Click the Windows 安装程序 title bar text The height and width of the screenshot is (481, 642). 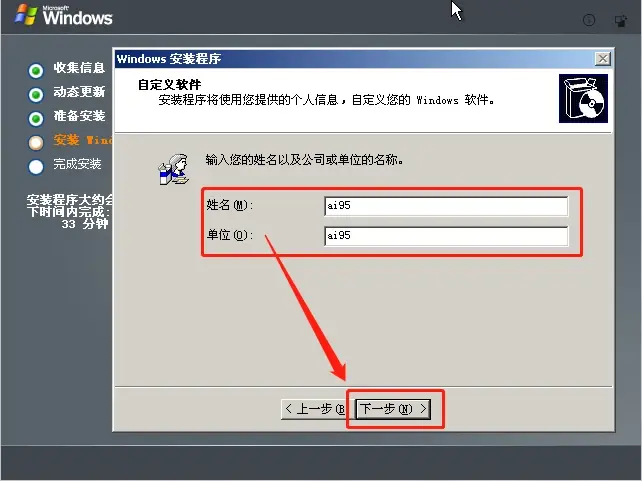point(169,59)
